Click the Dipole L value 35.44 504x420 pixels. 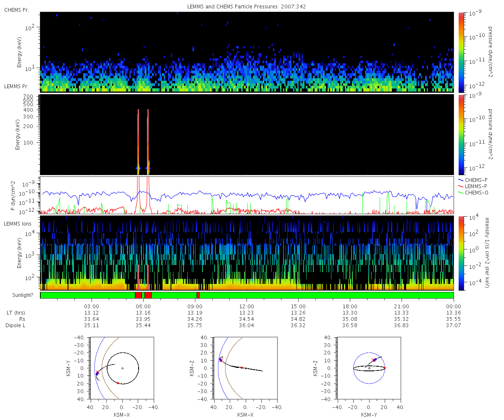[143, 325]
